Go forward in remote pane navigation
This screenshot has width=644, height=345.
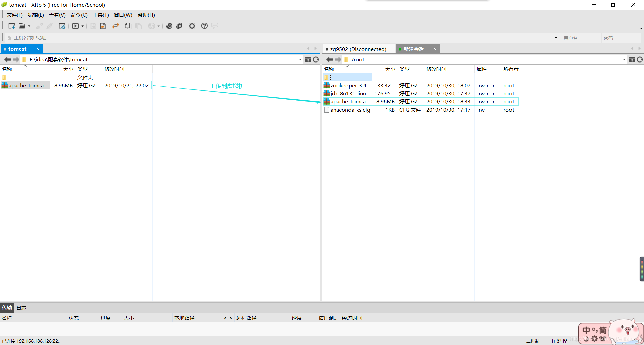pyautogui.click(x=338, y=60)
